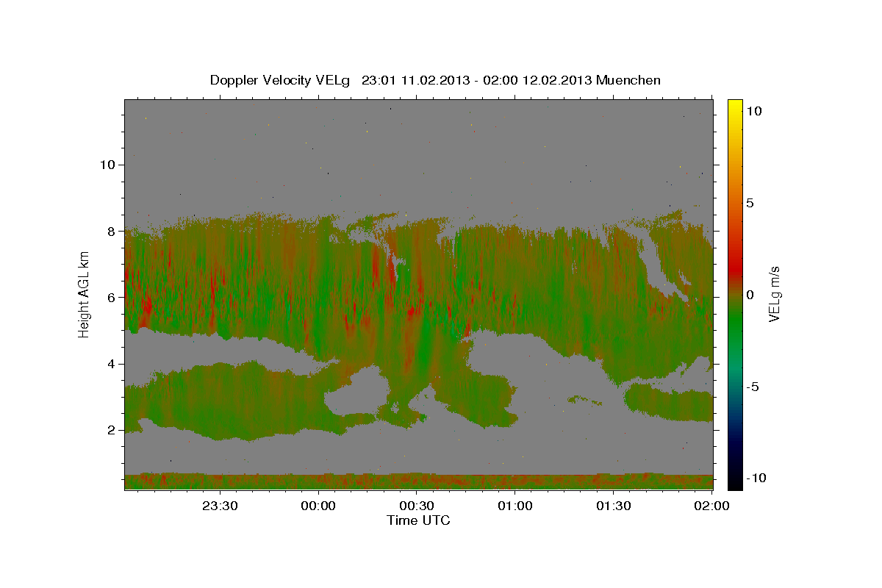Click colorbar value label -5
The height and width of the screenshot is (588, 882).
coord(753,387)
